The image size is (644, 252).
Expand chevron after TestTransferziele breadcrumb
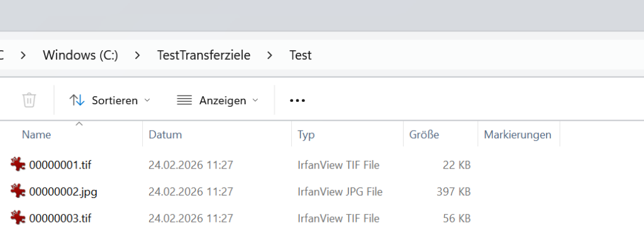point(270,55)
